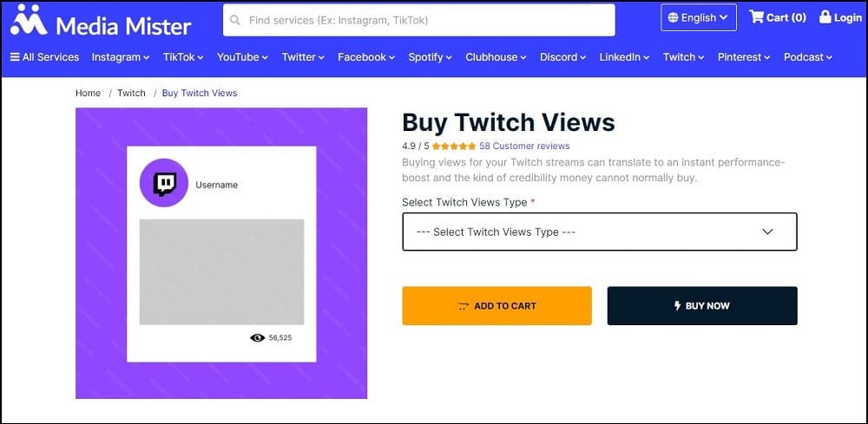Click the eye views icon
This screenshot has height=424, width=868.
point(257,337)
